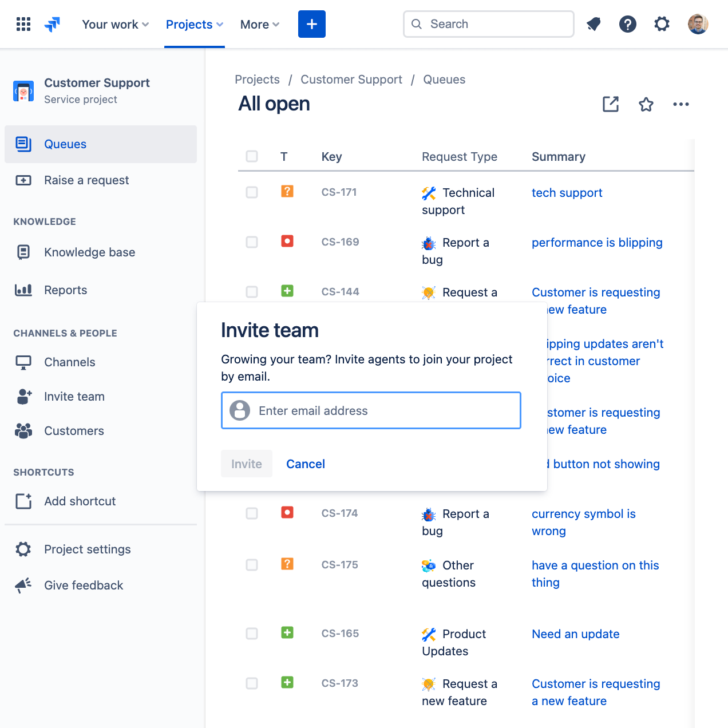Open the settings gear in top bar
This screenshot has width=728, height=728.
click(662, 24)
